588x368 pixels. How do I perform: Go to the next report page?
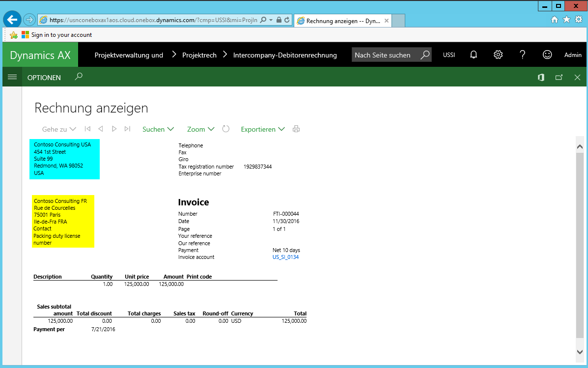click(x=114, y=129)
